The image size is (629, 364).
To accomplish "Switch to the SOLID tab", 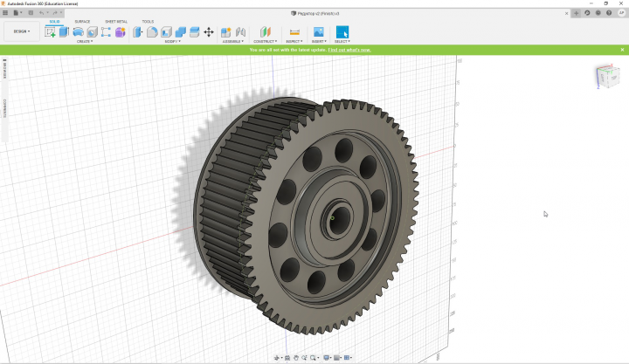I will (54, 21).
